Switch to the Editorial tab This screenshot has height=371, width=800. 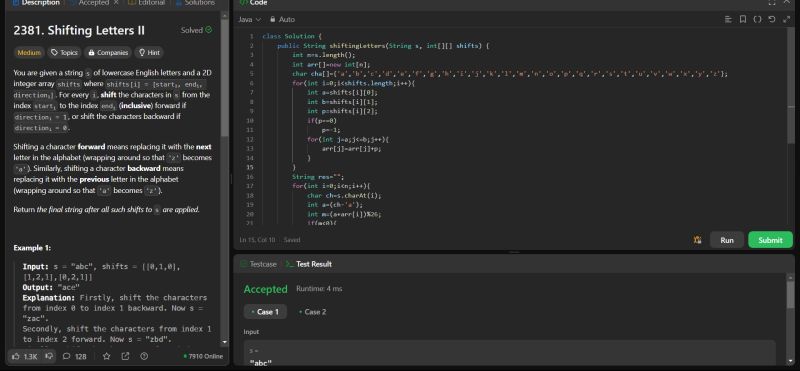point(147,3)
